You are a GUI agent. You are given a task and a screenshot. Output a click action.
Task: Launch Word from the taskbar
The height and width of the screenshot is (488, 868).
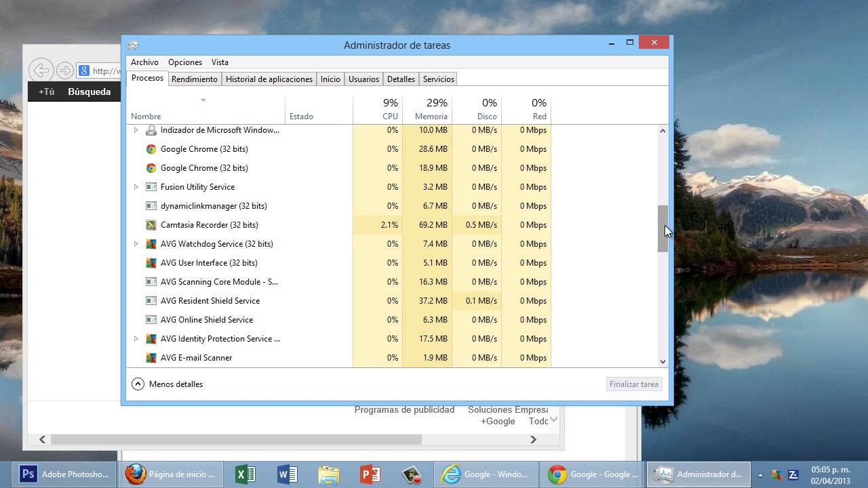pos(288,474)
